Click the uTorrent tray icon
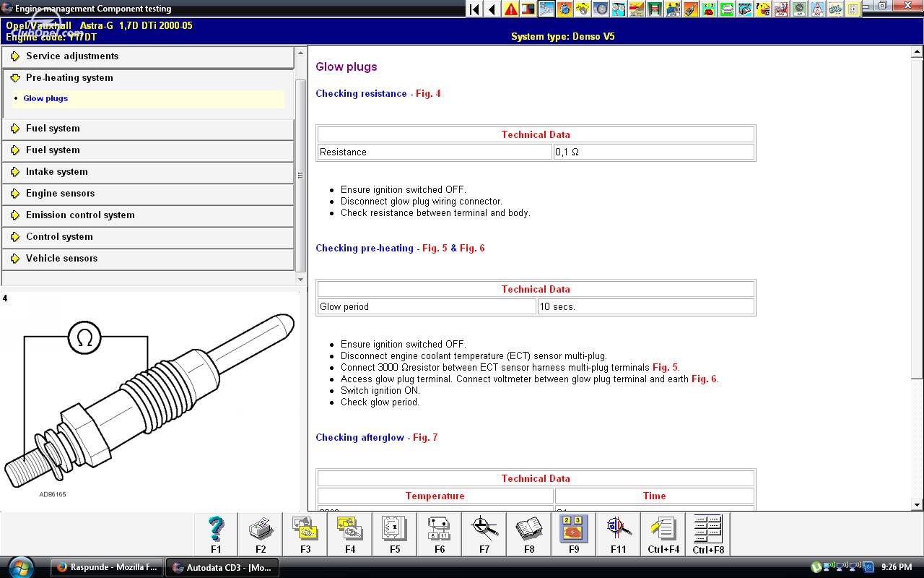 pos(816,568)
